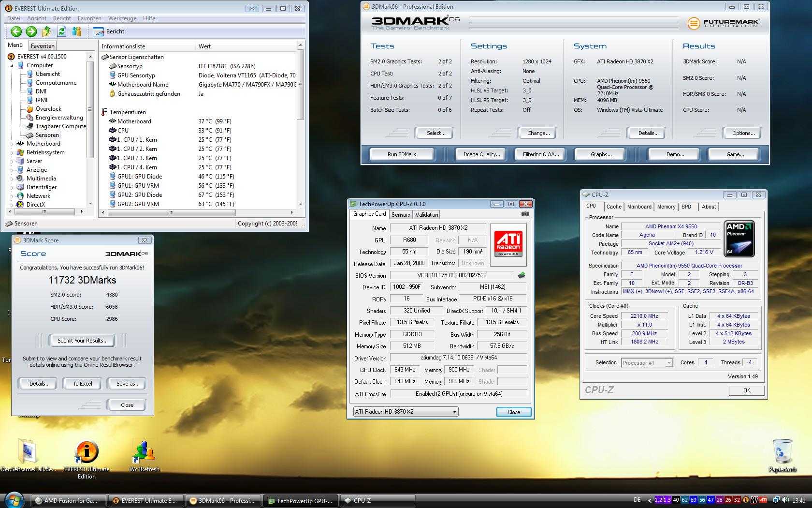Switch to the Cache tab in CPU-Z

614,207
